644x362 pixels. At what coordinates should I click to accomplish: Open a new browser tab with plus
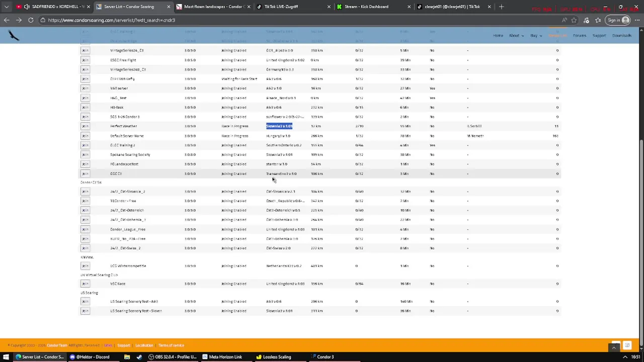501,7
